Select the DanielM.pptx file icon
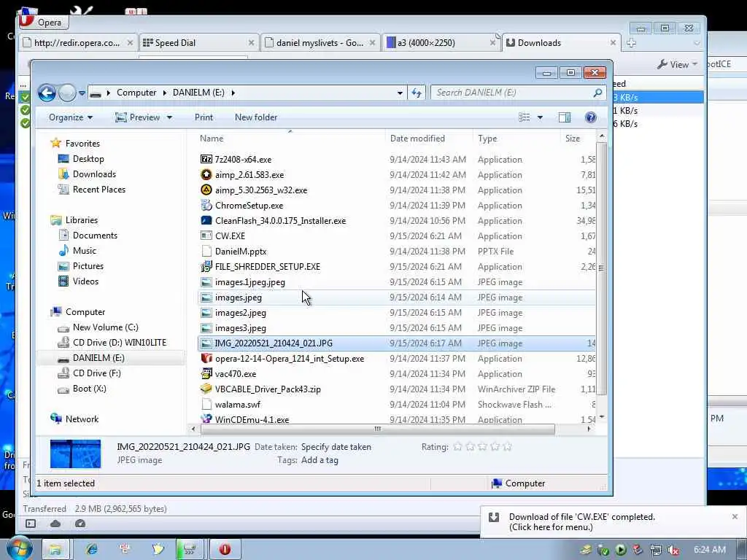 [x=206, y=251]
